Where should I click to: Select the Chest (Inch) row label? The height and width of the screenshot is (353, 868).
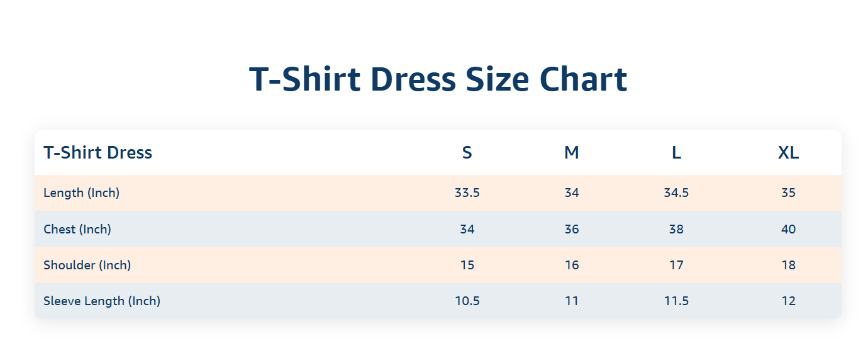click(x=77, y=229)
